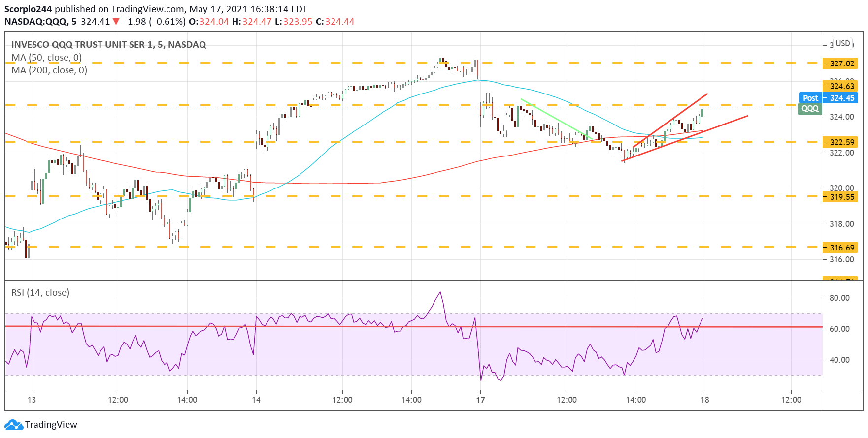Click the red horizontal RSI line at 60
Screen dimensions: 868x438
pos(414,326)
